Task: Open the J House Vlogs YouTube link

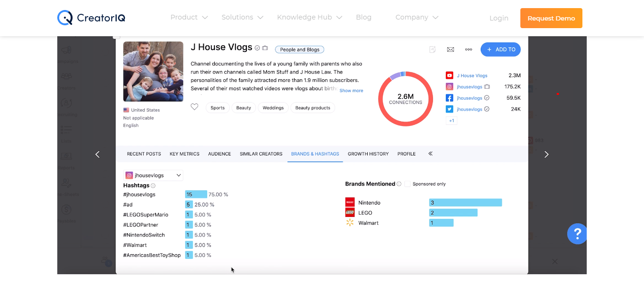Action: click(x=472, y=75)
